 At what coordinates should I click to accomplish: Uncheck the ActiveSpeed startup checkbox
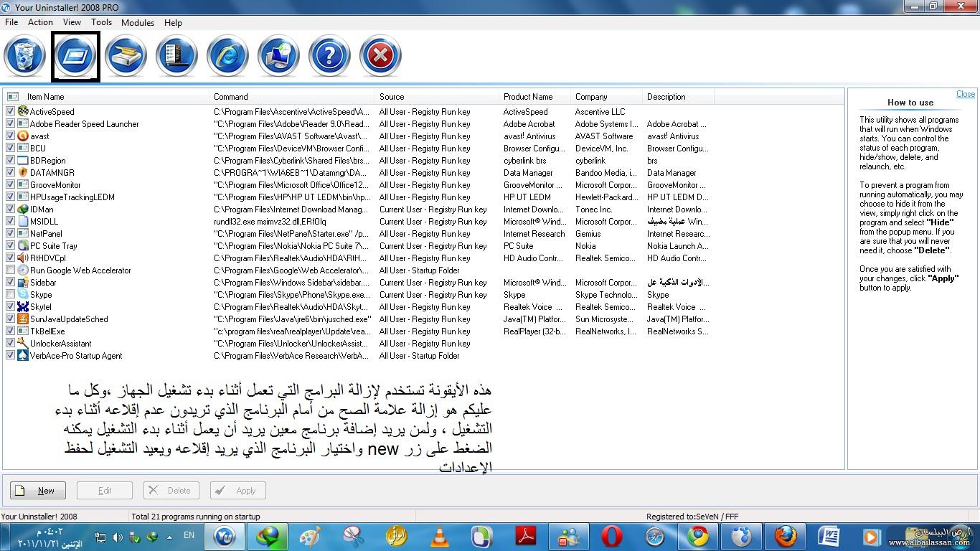tap(10, 111)
